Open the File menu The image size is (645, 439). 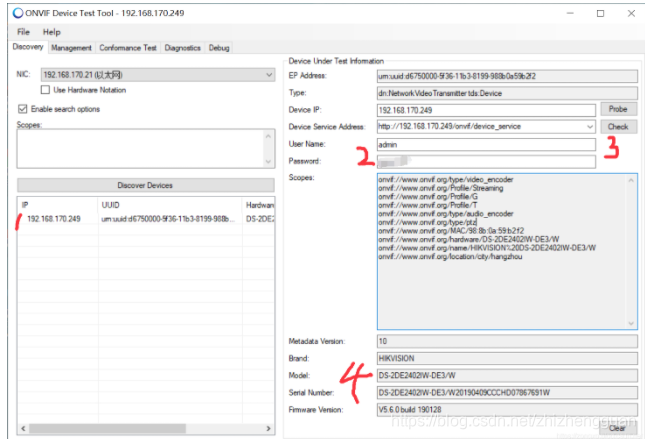(23, 32)
